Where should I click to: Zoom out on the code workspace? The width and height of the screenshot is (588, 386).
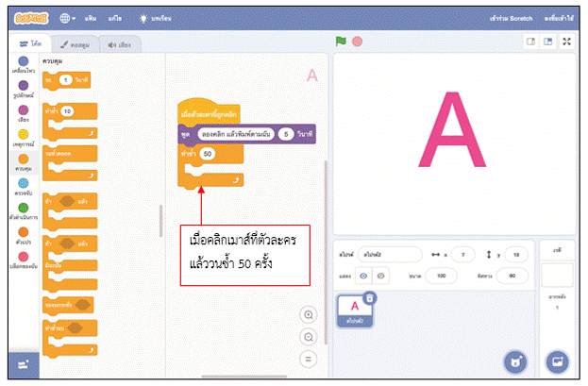(x=308, y=337)
